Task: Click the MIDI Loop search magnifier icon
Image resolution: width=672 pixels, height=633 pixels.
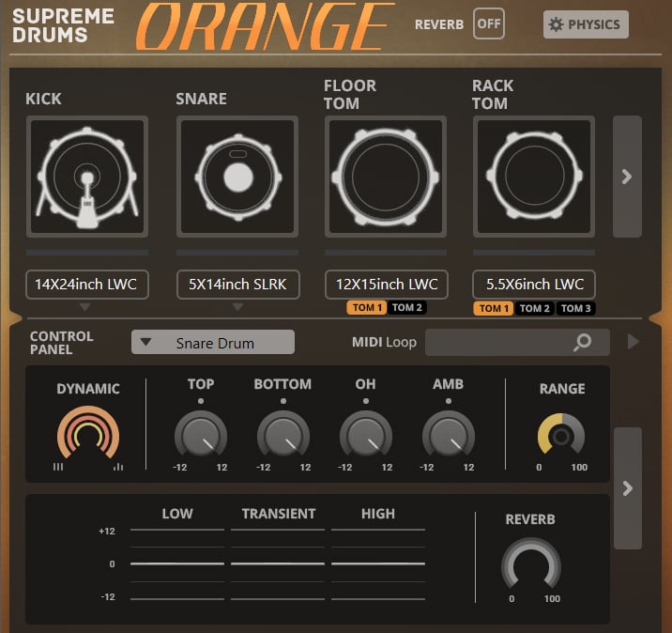Action: (583, 343)
